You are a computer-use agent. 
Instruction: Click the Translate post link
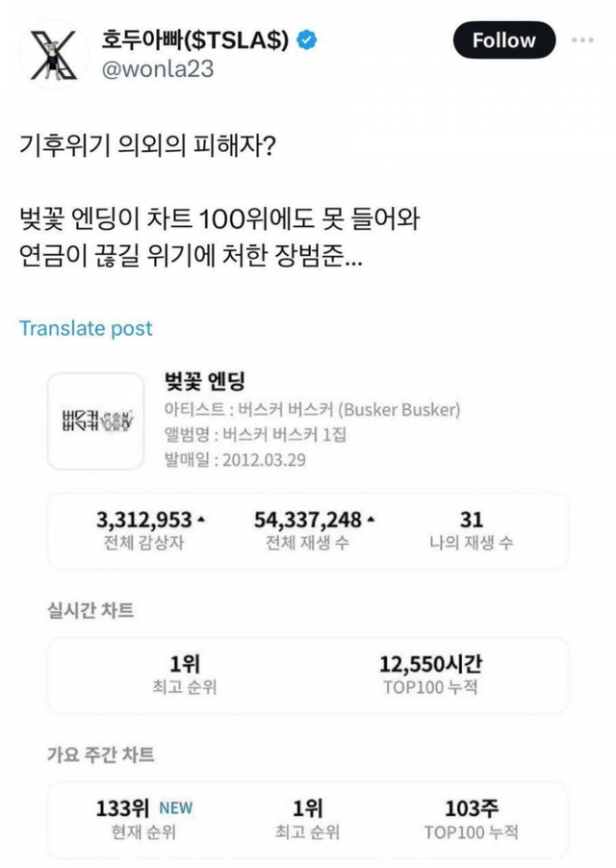click(x=86, y=328)
